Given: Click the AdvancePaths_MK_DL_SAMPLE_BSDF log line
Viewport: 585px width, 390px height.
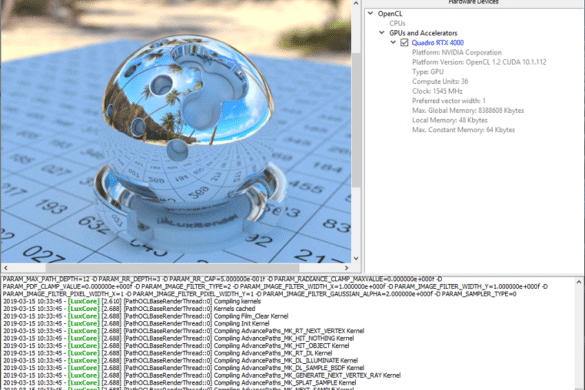Looking at the screenshot, I should pos(183,368).
